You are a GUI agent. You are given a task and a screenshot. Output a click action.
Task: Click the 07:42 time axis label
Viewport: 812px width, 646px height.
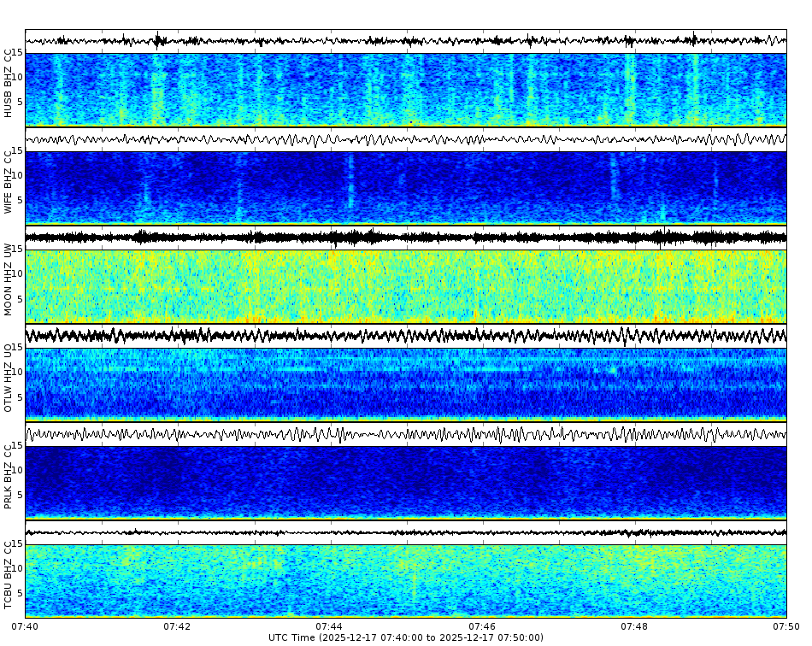(175, 625)
